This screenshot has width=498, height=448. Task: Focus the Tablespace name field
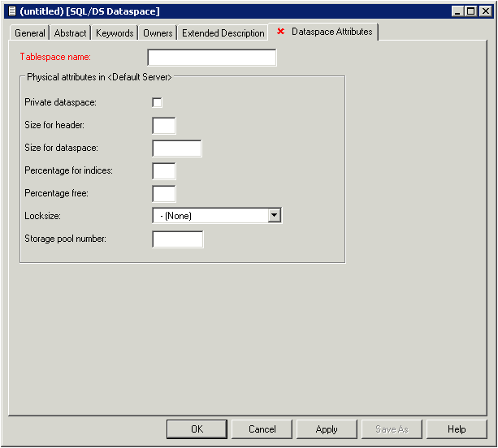[211, 58]
